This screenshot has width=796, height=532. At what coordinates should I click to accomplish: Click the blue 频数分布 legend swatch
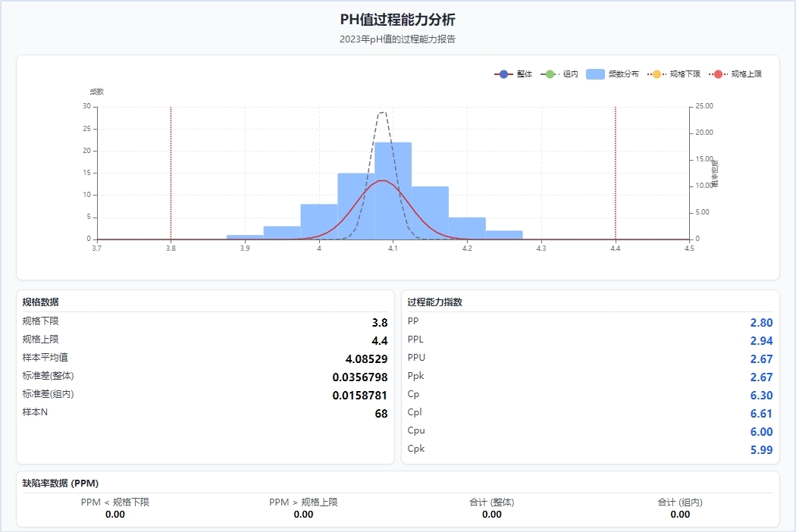coord(596,74)
